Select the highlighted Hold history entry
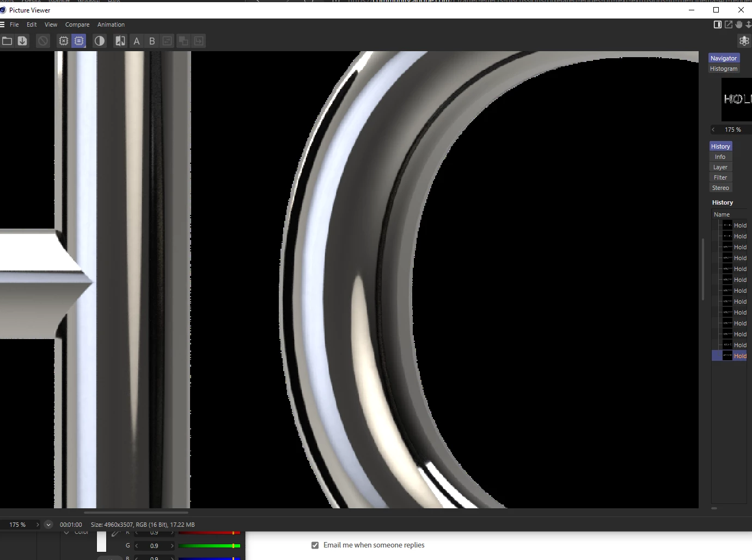Image resolution: width=752 pixels, height=560 pixels. tap(729, 356)
